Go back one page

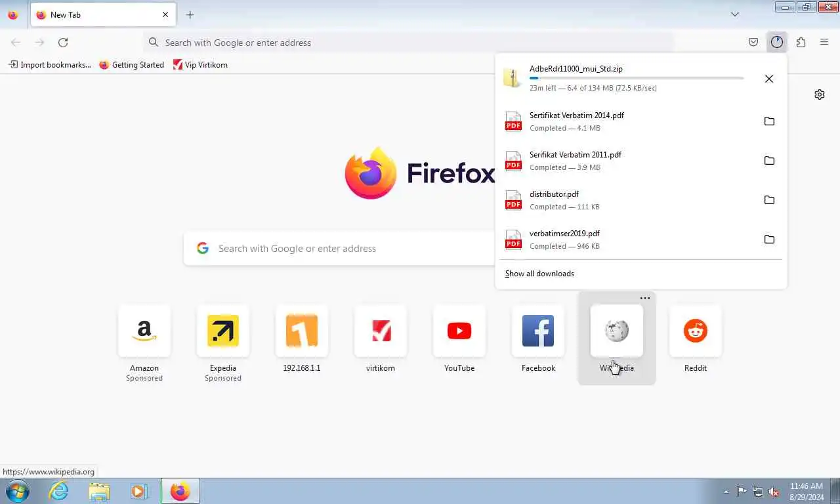click(16, 42)
